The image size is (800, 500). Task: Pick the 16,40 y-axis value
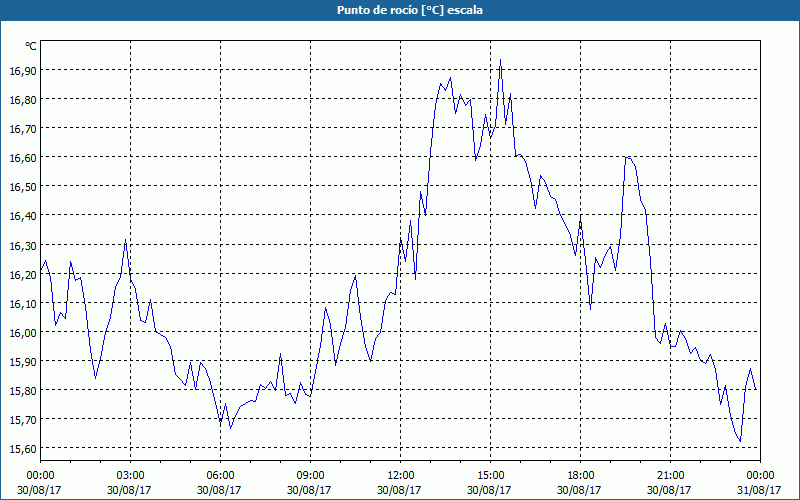(x=23, y=216)
